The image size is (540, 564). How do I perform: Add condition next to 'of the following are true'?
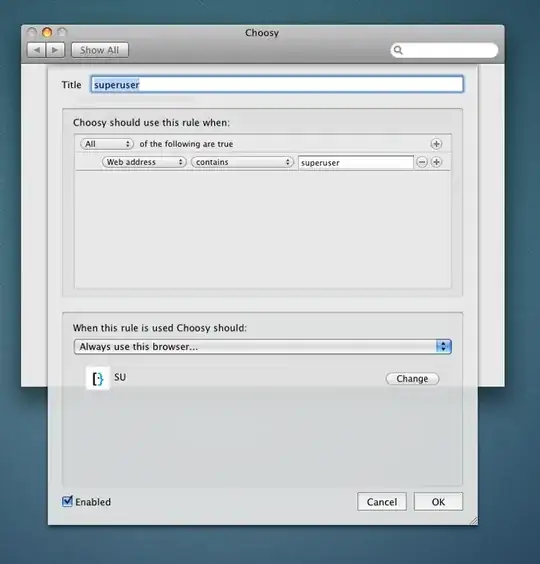click(x=436, y=144)
